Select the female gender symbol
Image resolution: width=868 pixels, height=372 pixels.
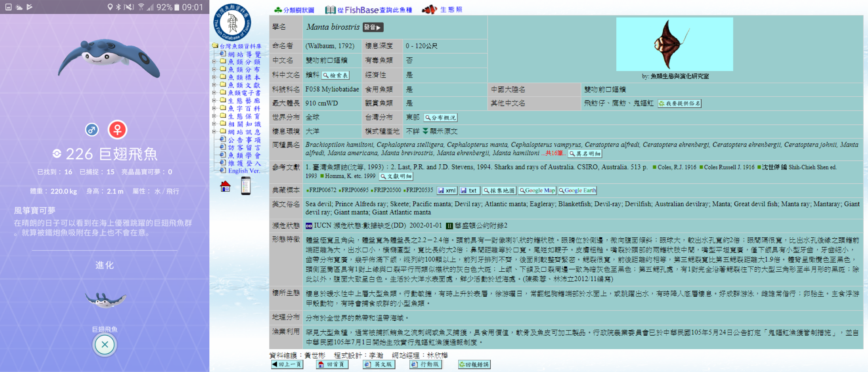[117, 130]
